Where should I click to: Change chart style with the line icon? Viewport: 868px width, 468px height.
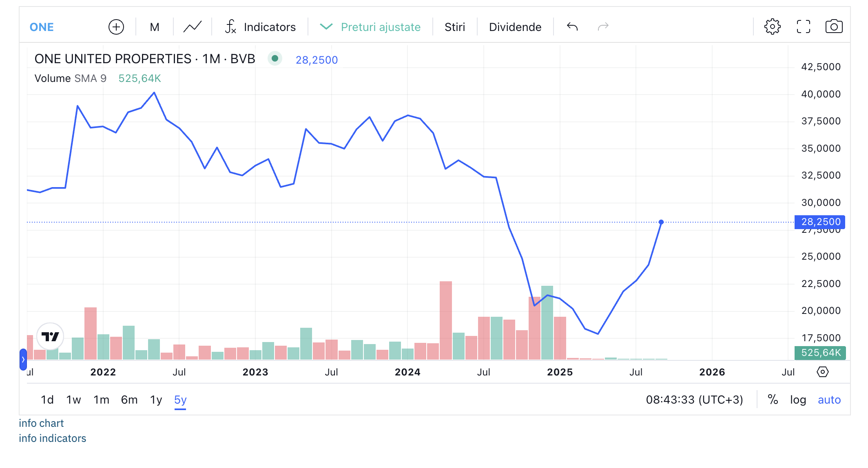click(x=193, y=27)
